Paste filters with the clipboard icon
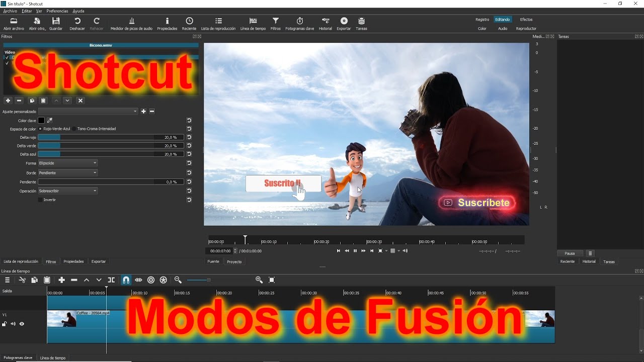This screenshot has height=362, width=644. (x=43, y=101)
